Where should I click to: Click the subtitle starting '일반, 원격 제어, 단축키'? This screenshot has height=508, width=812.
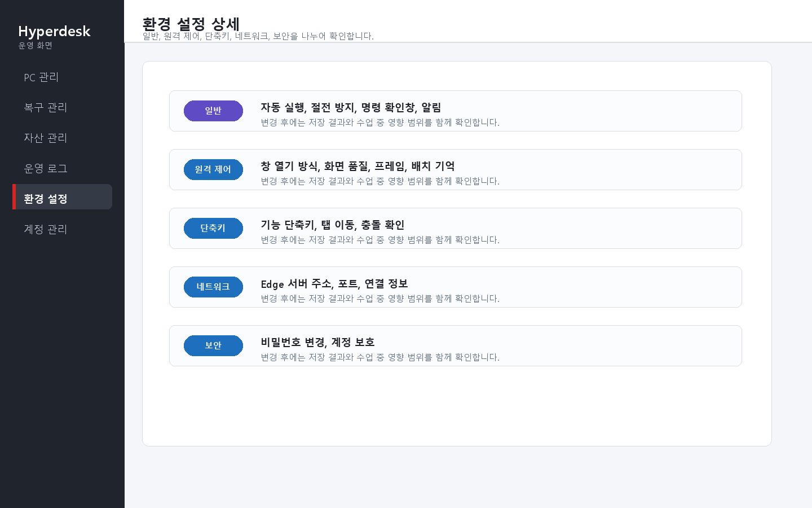(x=258, y=36)
